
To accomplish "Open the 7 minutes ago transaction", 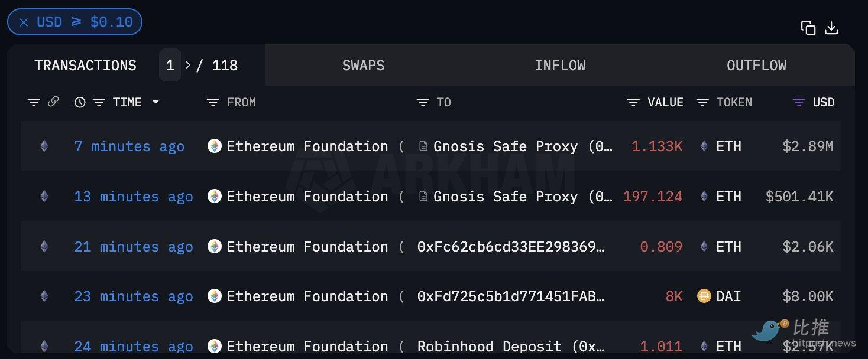I will tap(129, 146).
